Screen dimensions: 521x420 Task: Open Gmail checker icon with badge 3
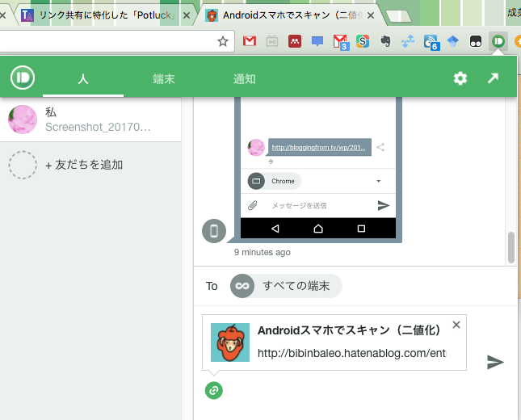pos(341,42)
